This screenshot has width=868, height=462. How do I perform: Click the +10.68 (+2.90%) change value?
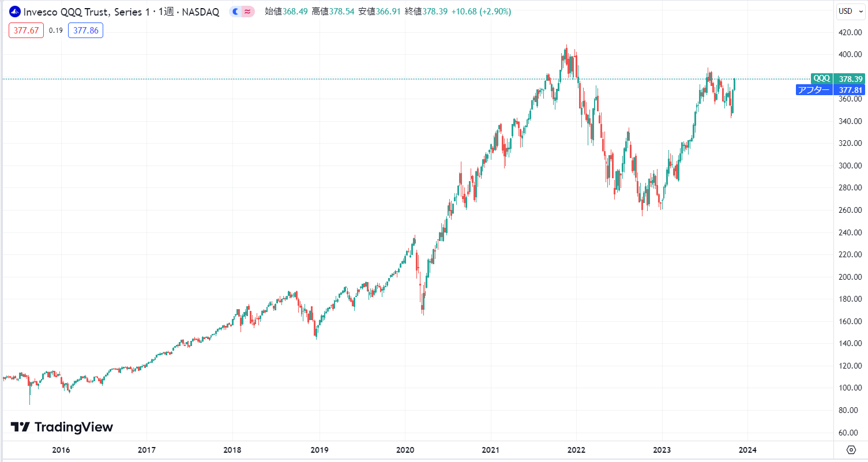tap(481, 12)
